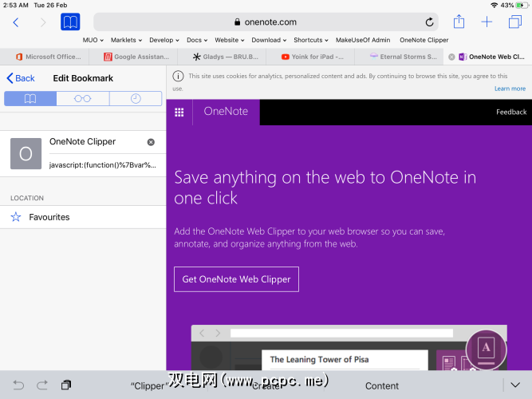532x399 pixels.
Task: Redo via keyboard bar arrow
Action: point(42,385)
